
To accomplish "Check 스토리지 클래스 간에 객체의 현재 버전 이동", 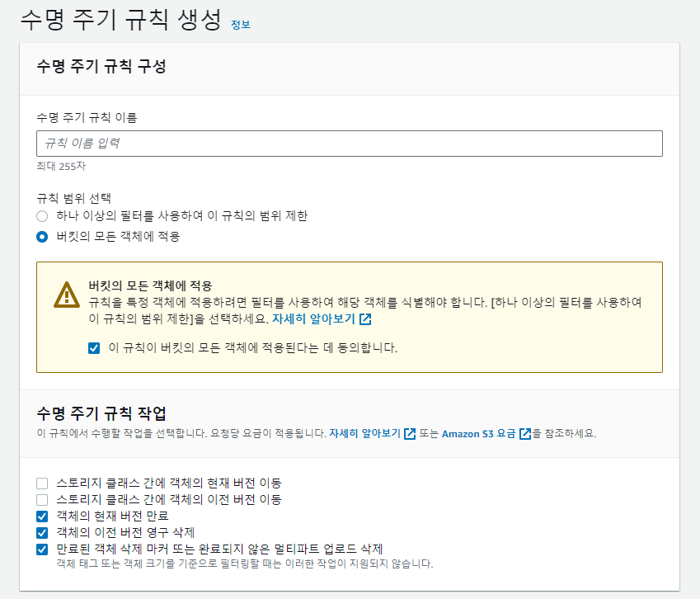I will pos(42,483).
